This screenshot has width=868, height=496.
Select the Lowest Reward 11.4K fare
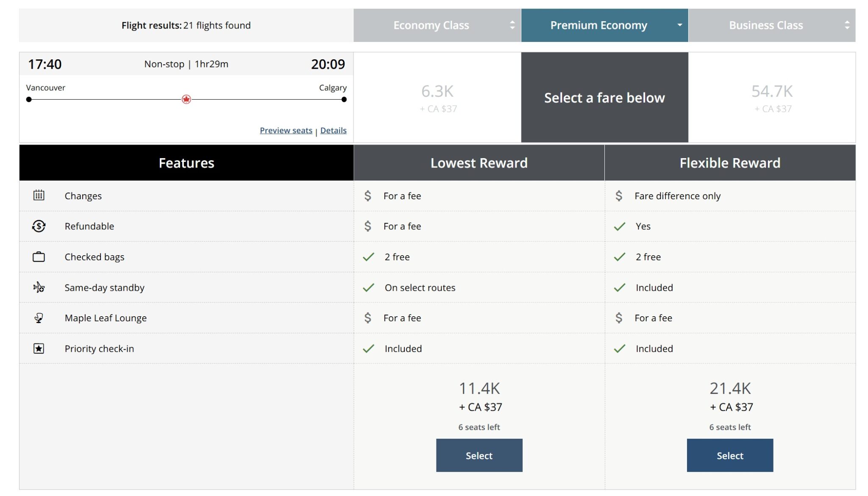tap(479, 455)
